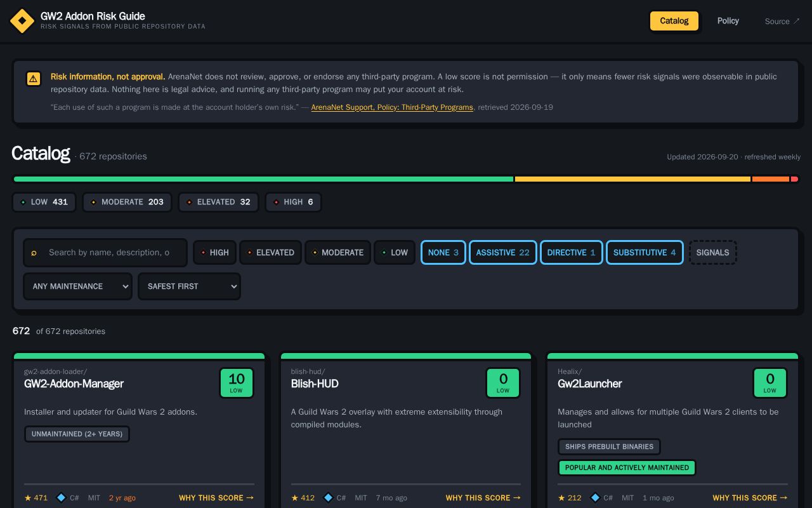Click the green low-risk segment of the distribution bar
Viewport: 812px width, 508px height.
[263, 179]
